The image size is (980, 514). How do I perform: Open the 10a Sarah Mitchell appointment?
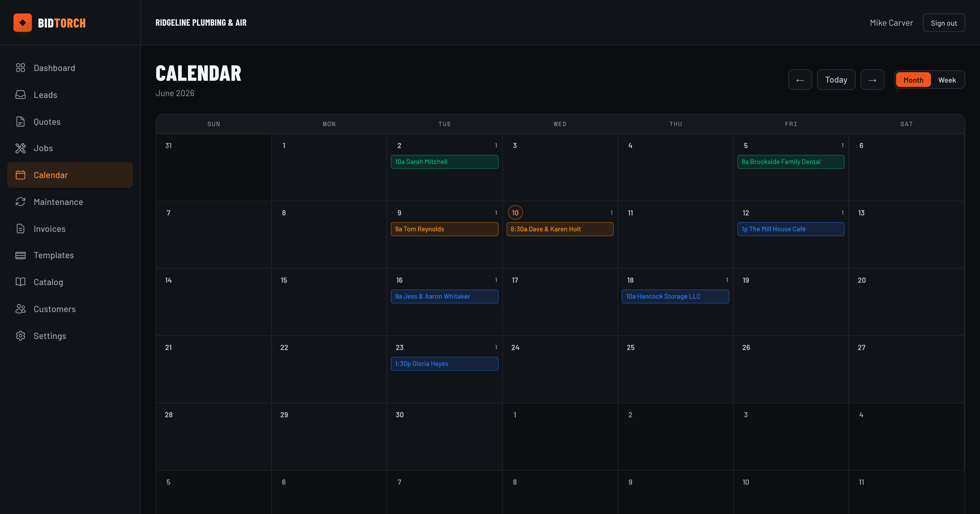[444, 162]
